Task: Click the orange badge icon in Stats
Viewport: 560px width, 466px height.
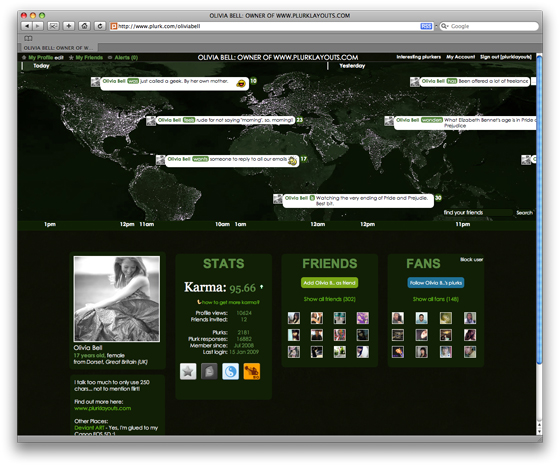Action: point(252,372)
